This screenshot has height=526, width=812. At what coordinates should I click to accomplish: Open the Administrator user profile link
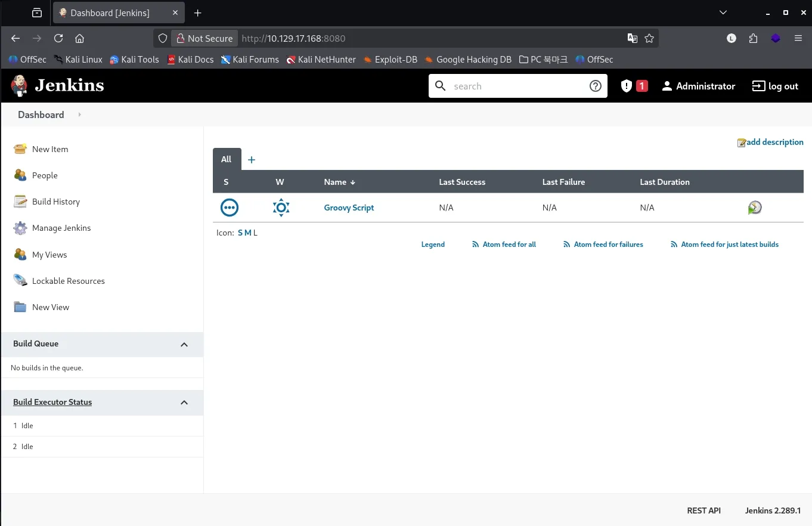pos(699,86)
